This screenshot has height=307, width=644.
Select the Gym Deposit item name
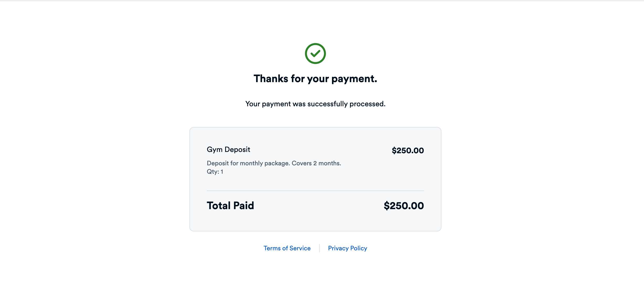[x=228, y=150]
